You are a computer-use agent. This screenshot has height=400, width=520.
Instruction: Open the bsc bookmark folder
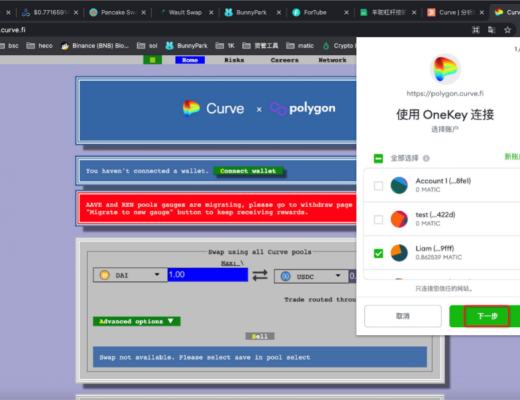tap(9, 46)
